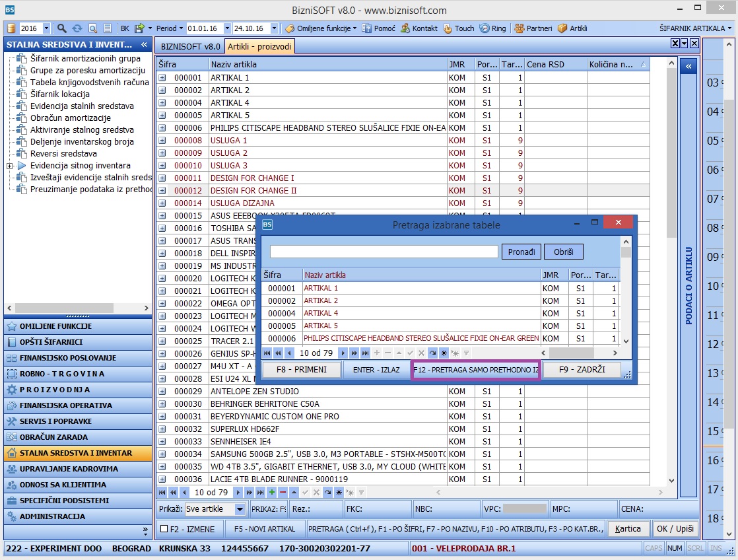Click red minus delete-record icon below main grid
This screenshot has width=738, height=560.
click(x=282, y=493)
